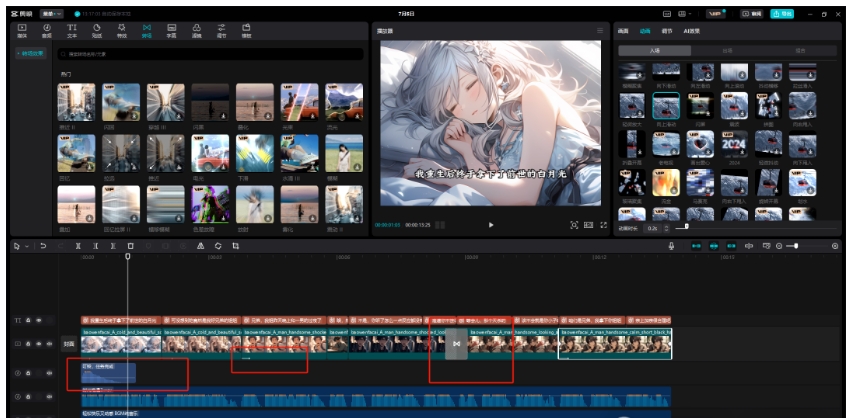
Task: Open the Templates (模板) panel
Action: (246, 30)
